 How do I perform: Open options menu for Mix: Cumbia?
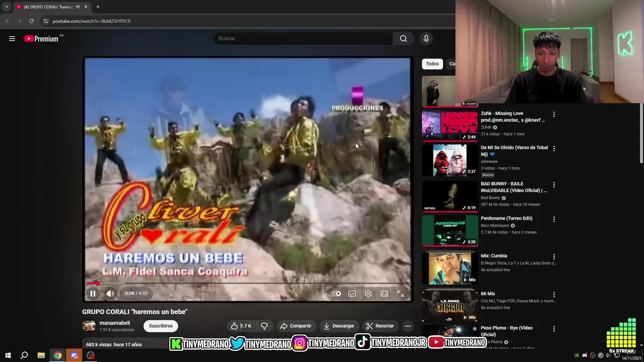point(554,257)
